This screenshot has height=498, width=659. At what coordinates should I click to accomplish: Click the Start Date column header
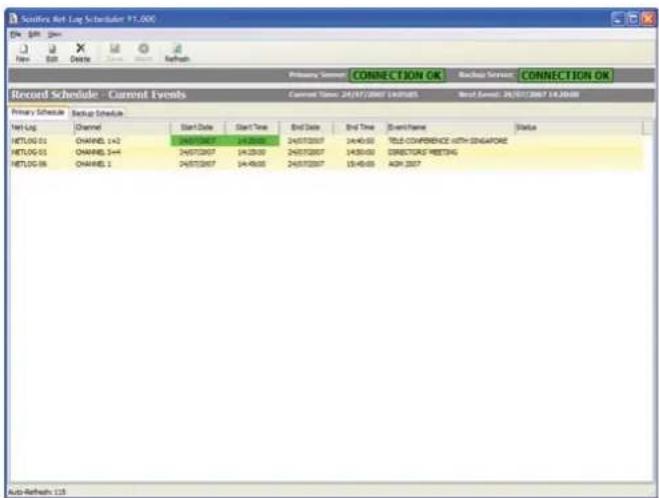(x=198, y=127)
